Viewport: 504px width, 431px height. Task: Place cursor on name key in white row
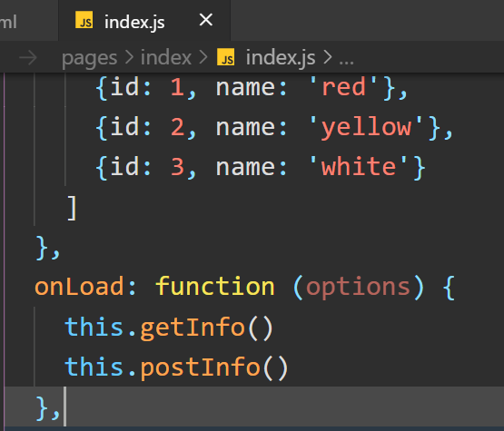[x=245, y=167]
